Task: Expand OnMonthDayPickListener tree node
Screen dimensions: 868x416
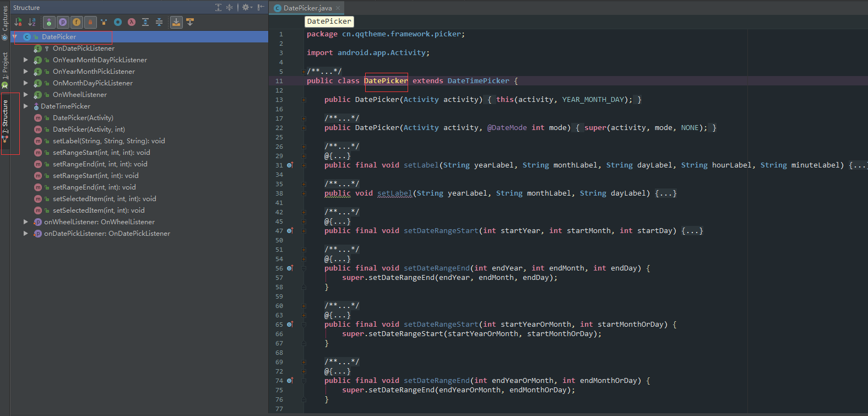Action: click(x=25, y=83)
